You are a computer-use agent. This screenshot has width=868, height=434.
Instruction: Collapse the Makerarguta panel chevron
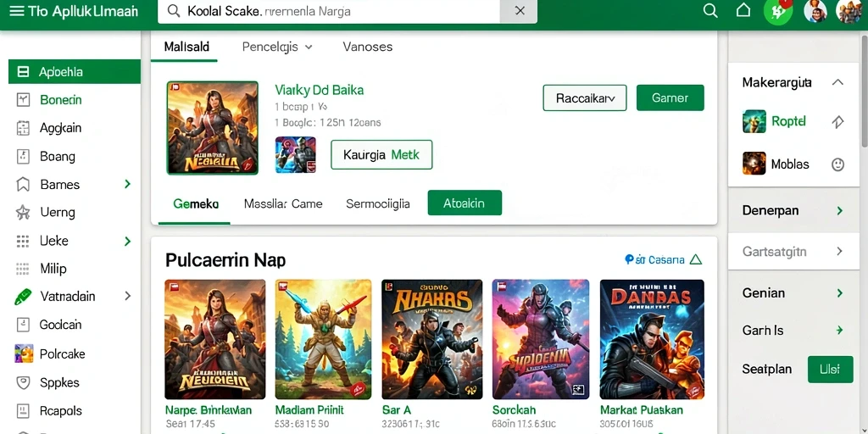pos(837,82)
